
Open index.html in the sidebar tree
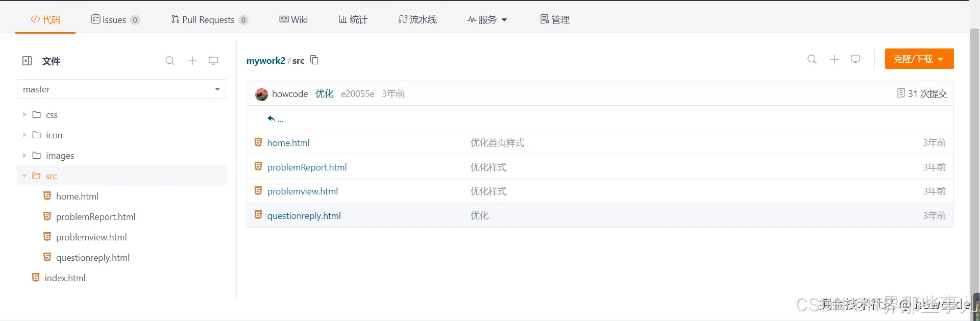click(65, 278)
